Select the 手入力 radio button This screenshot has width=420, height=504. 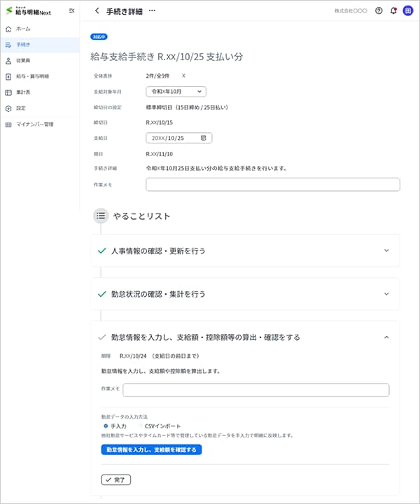pos(106,426)
